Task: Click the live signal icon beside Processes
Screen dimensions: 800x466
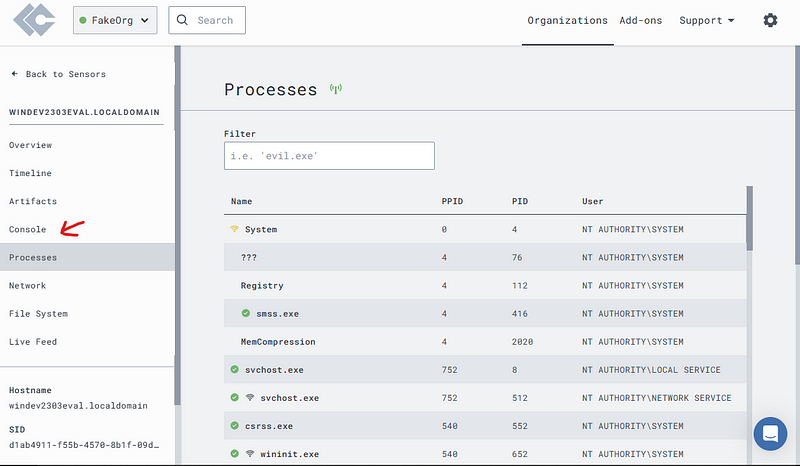Action: pyautogui.click(x=335, y=89)
